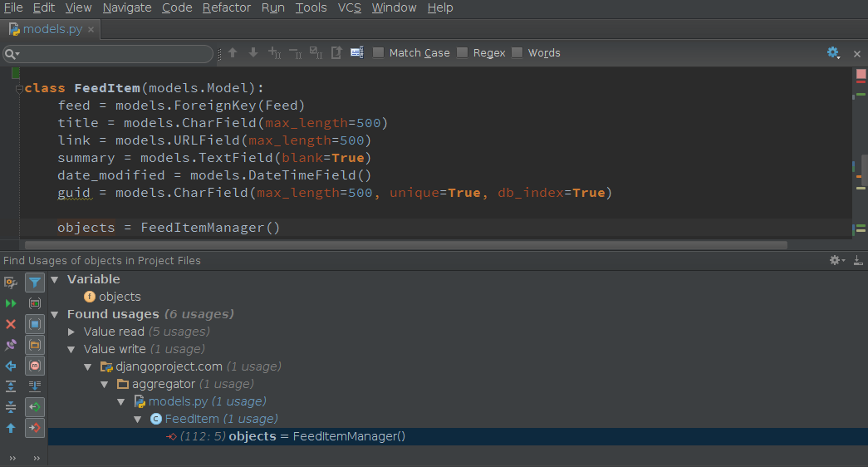Collapse the djangoproject.com node
This screenshot has height=467, width=868.
pos(87,366)
